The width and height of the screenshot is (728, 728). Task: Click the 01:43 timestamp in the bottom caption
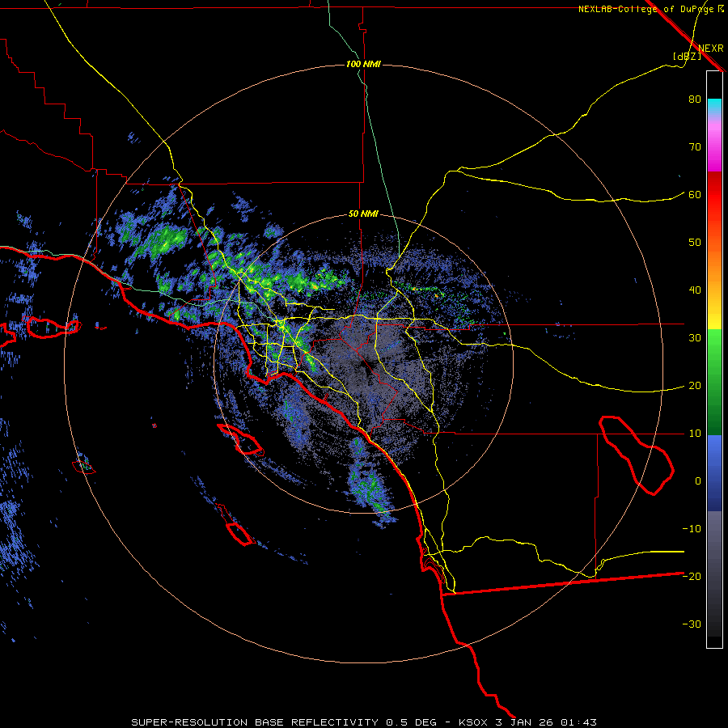click(578, 722)
